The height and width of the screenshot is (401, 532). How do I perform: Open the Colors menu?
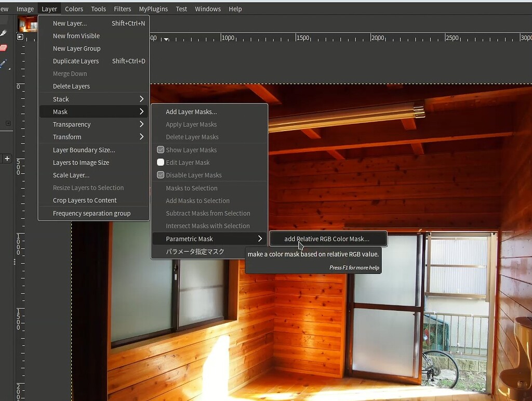[74, 8]
